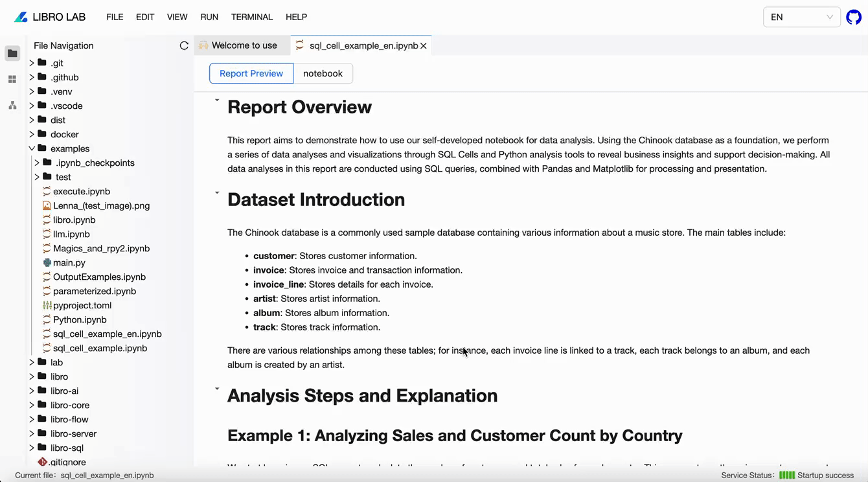Collapse the Dataset Introduction section
This screenshot has width=868, height=482.
click(217, 192)
